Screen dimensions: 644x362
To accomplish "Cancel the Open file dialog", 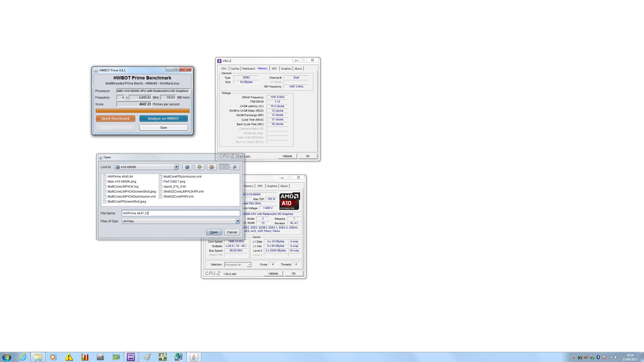I will pos(232,232).
